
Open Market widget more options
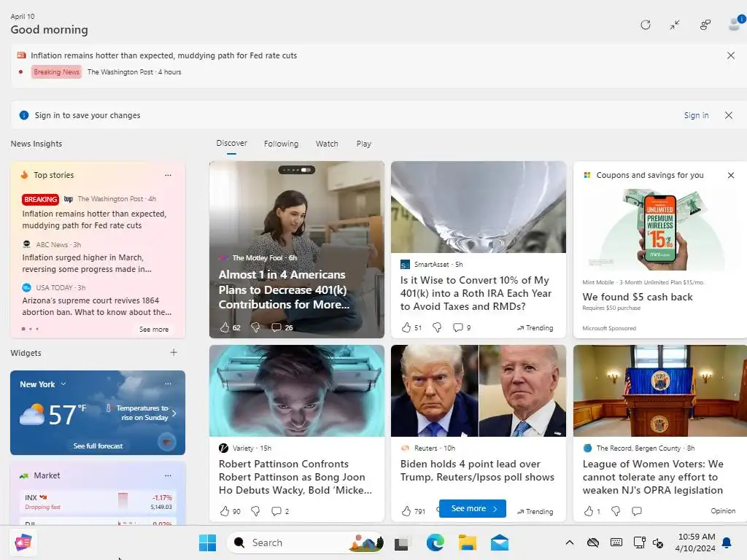coord(168,475)
